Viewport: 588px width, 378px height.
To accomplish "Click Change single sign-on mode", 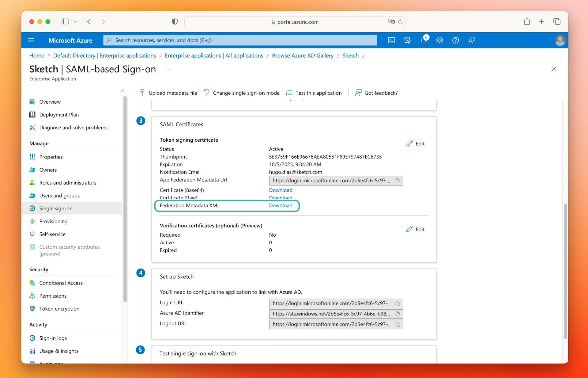I will (242, 93).
